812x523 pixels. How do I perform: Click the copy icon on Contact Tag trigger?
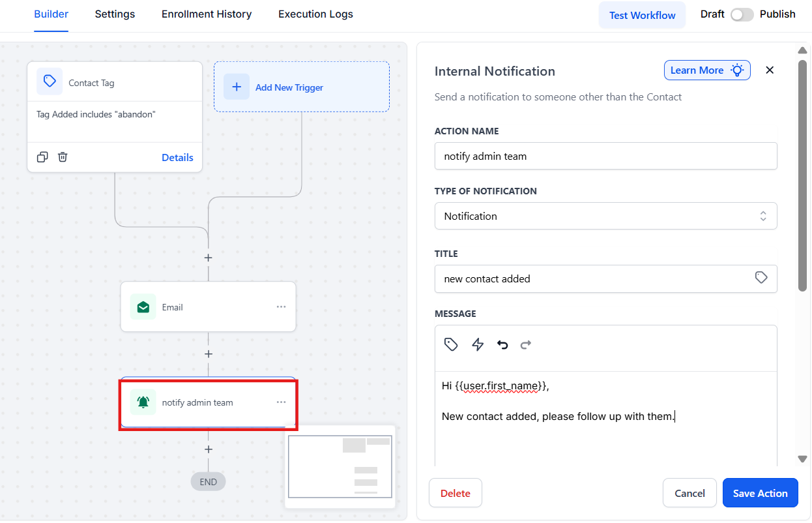pos(42,157)
